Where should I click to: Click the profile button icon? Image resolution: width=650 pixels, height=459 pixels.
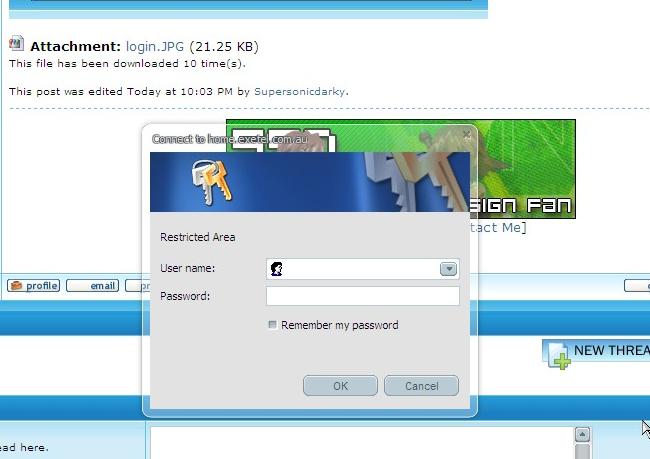[16, 286]
